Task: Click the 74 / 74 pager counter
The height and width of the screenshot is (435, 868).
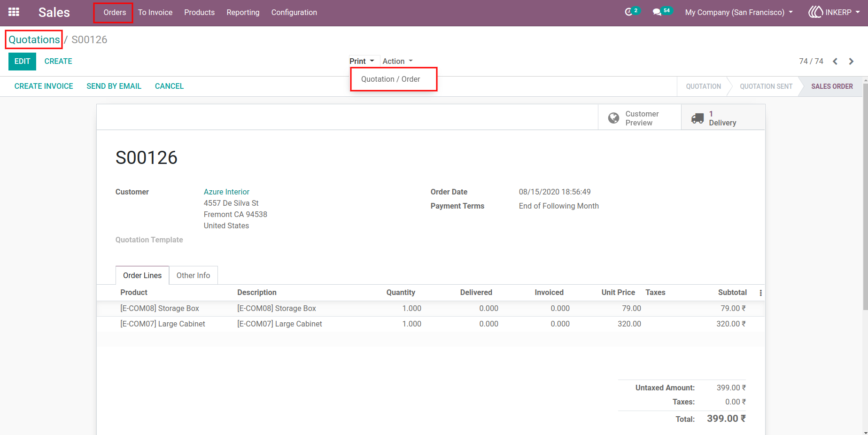Action: click(x=811, y=62)
